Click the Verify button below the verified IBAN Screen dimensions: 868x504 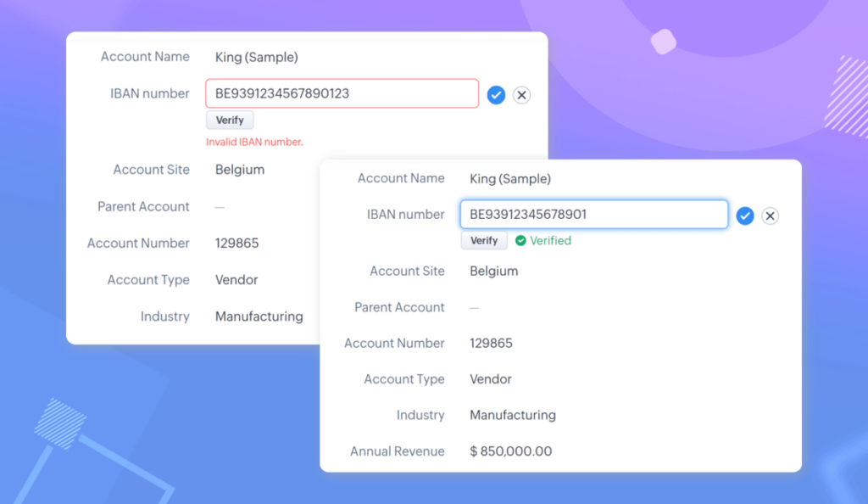(484, 241)
